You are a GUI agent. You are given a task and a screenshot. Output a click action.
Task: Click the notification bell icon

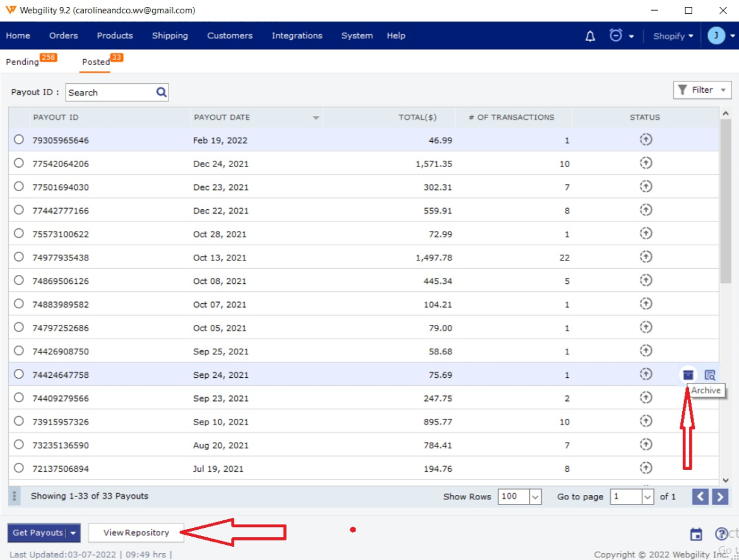point(590,36)
